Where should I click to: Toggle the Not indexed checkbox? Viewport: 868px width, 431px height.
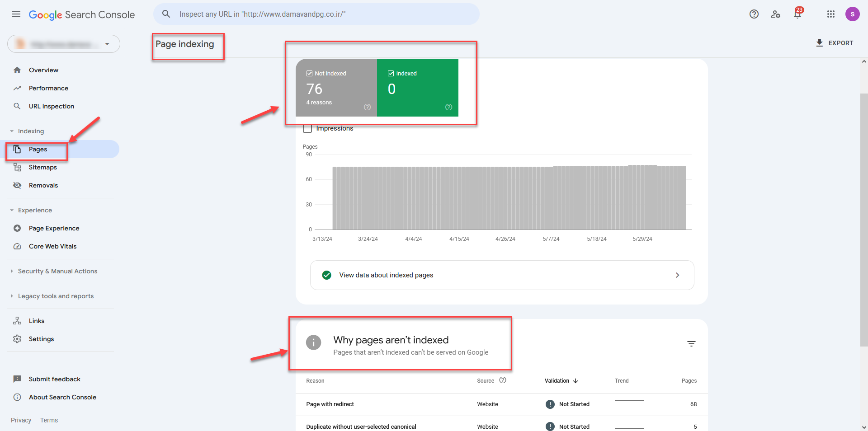309,73
